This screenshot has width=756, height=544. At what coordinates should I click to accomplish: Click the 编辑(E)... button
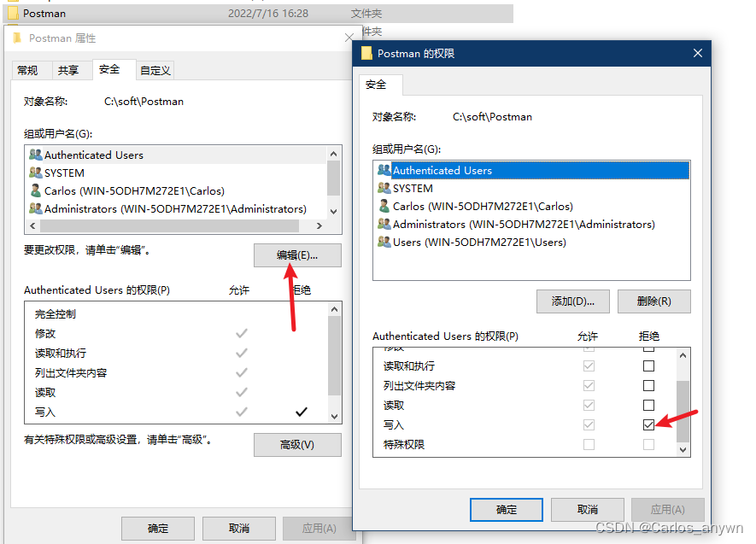point(297,255)
